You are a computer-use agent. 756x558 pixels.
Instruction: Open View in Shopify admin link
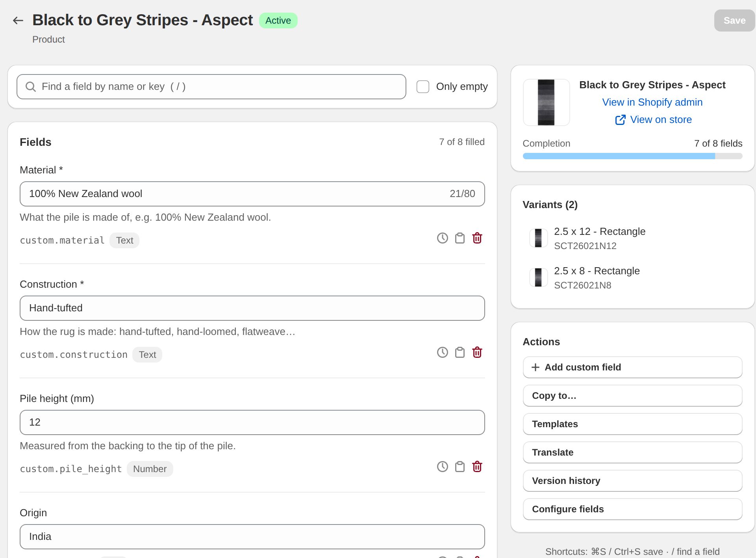click(x=652, y=102)
